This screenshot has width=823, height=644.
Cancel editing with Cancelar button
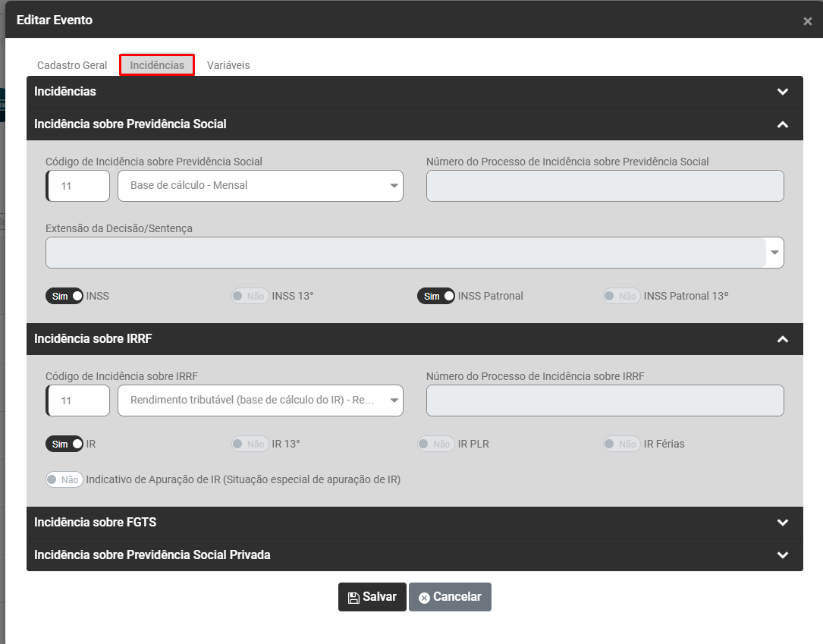coord(450,597)
